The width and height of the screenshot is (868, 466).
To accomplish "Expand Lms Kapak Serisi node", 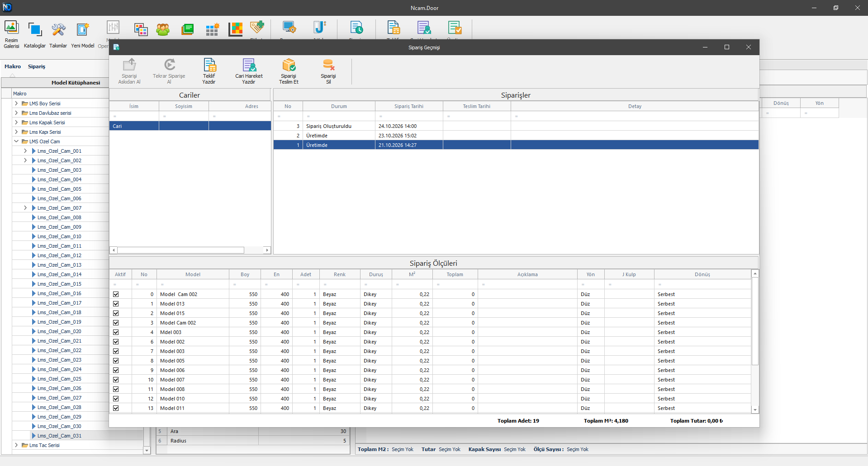I will click(x=16, y=122).
